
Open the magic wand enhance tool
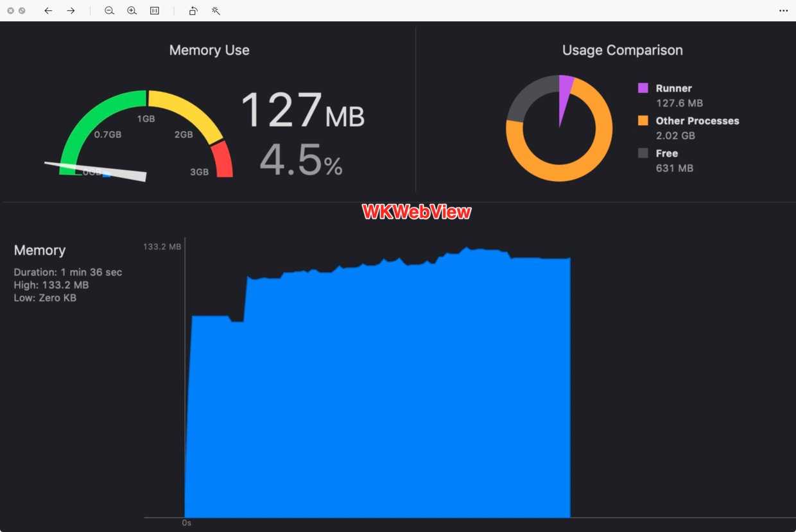pyautogui.click(x=216, y=11)
